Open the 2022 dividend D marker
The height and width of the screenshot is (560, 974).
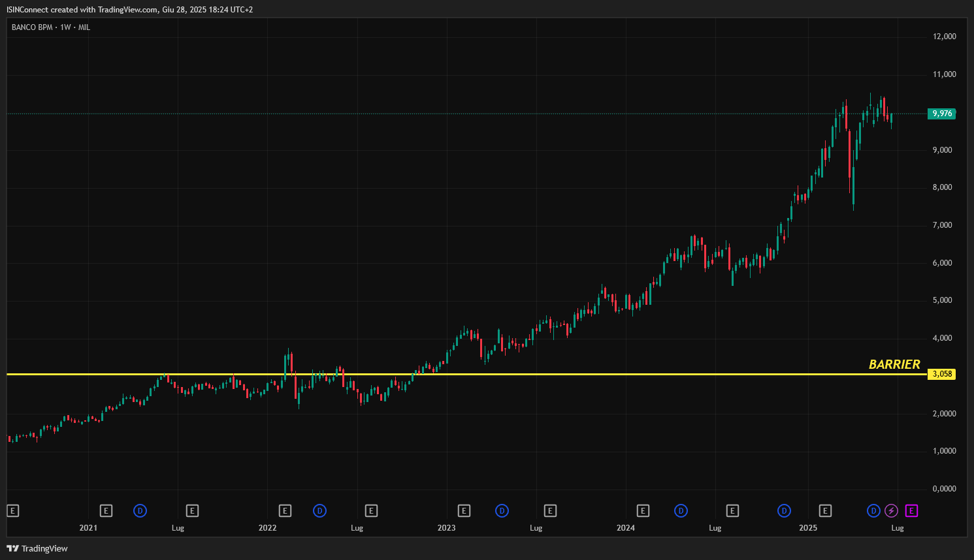[x=319, y=511]
